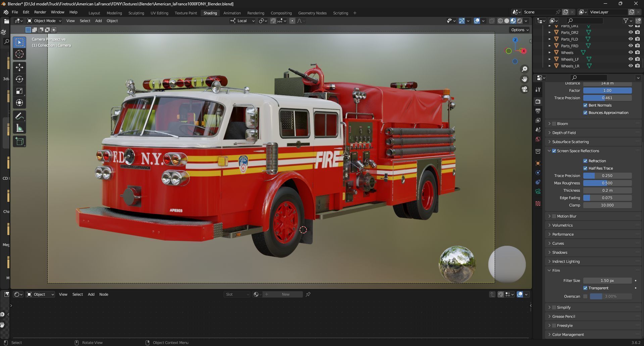Toggle viewport overlays button
The width and height of the screenshot is (644, 346).
pos(477,21)
